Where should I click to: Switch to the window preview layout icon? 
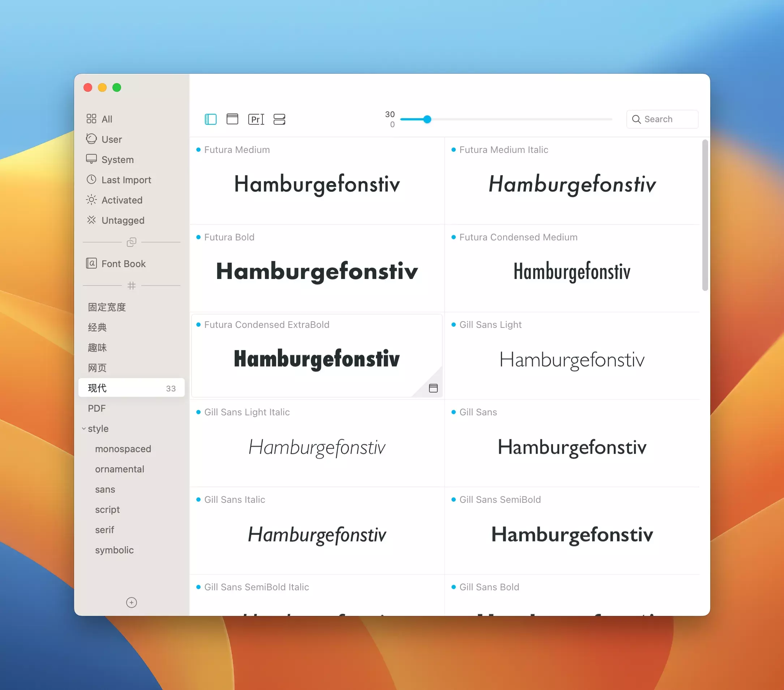point(232,119)
